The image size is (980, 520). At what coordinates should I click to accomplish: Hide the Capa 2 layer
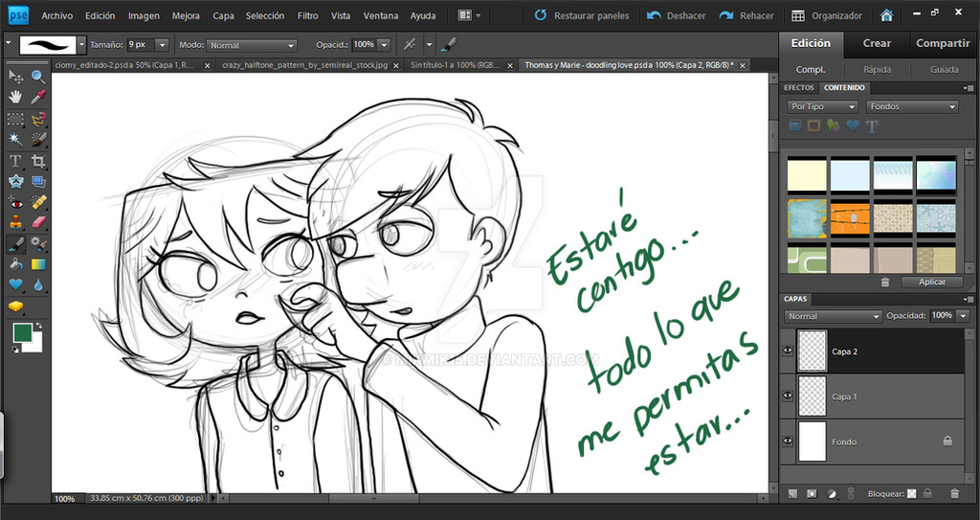[x=788, y=351]
